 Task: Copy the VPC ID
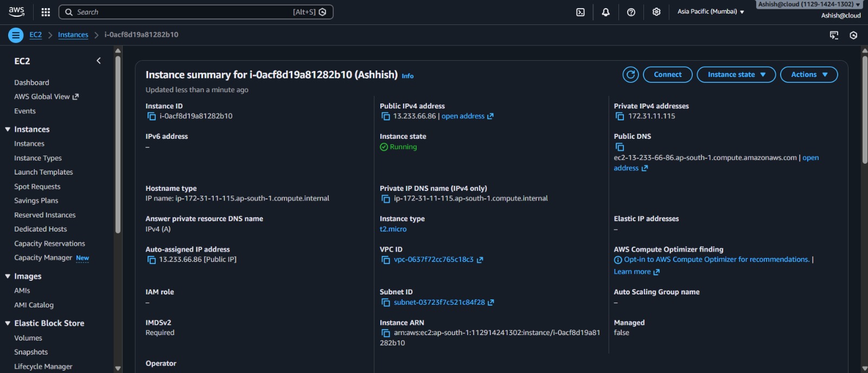(386, 260)
